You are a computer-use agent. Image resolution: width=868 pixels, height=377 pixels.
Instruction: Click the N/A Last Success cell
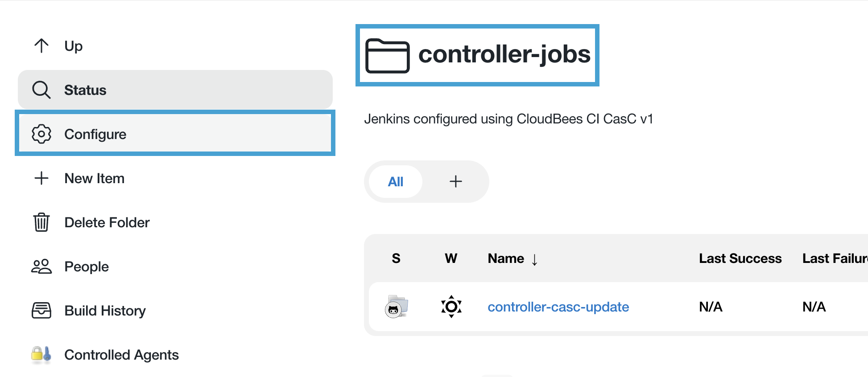point(711,307)
